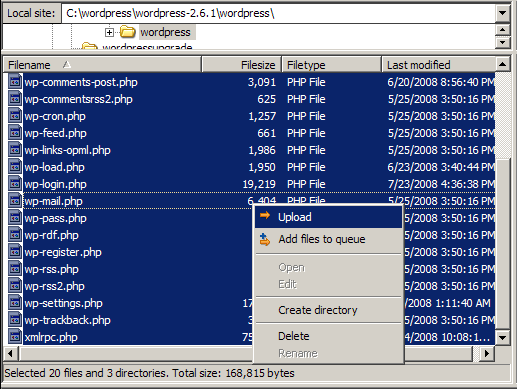Click the Add files to queue icon
The image size is (517, 389).
tap(265, 239)
